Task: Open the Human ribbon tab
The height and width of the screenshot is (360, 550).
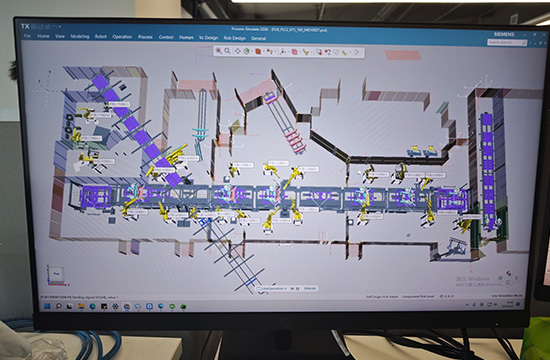Action: pyautogui.click(x=186, y=37)
